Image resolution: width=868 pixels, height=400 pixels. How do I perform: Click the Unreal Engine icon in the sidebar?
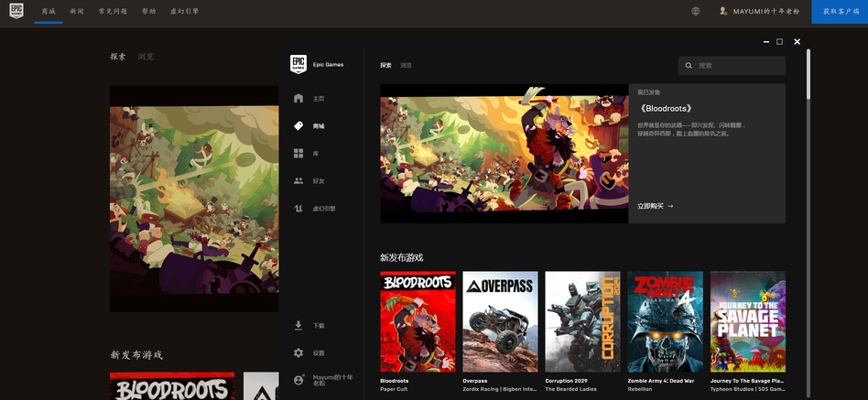pyautogui.click(x=298, y=209)
